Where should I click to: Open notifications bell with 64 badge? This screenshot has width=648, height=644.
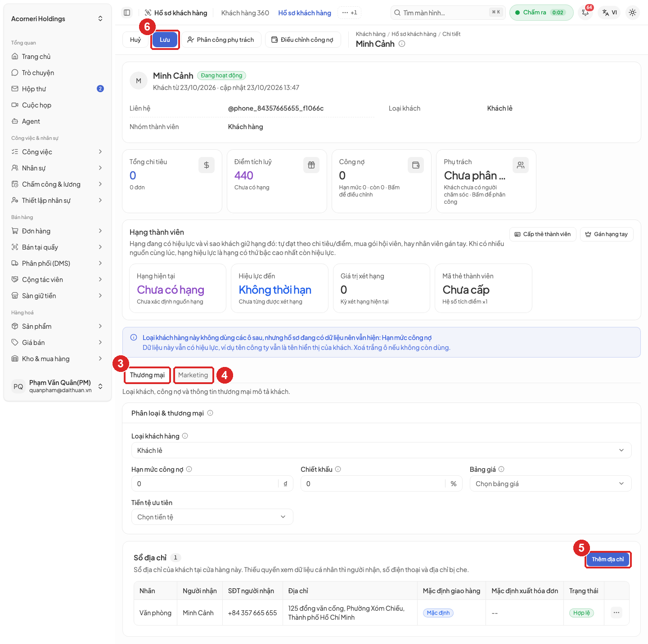[x=585, y=13]
